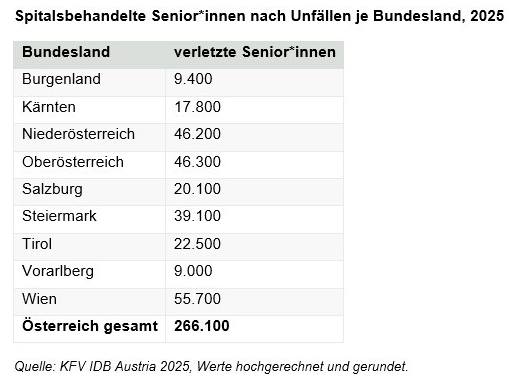This screenshot has height=391, width=519.
Task: Click the total value 266.100
Action: click(202, 326)
